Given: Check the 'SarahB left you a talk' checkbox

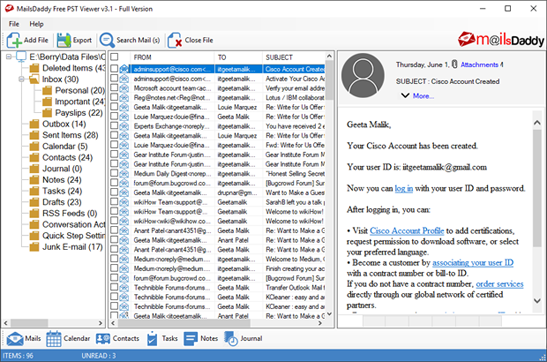Looking at the screenshot, I should 114,202.
